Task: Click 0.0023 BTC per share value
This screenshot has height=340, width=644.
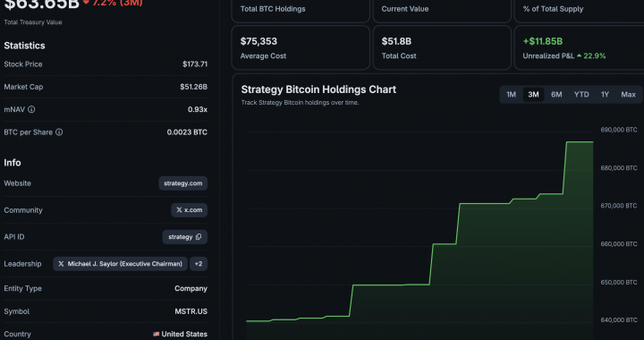Action: coord(187,132)
